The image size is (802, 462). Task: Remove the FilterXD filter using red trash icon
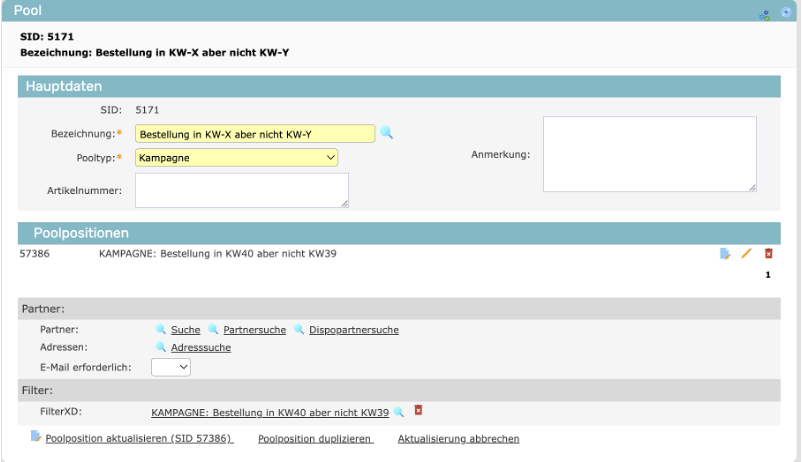point(418,411)
